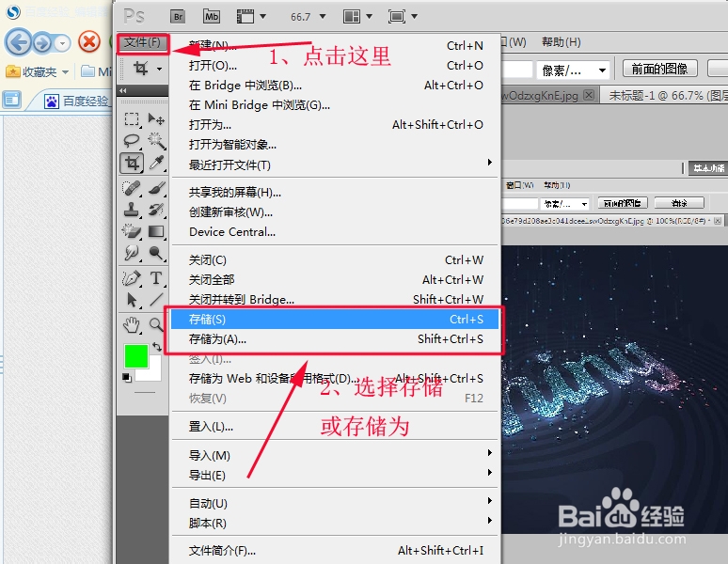The image size is (728, 564).
Task: Click the resolution input field in options bar
Action: (516, 70)
